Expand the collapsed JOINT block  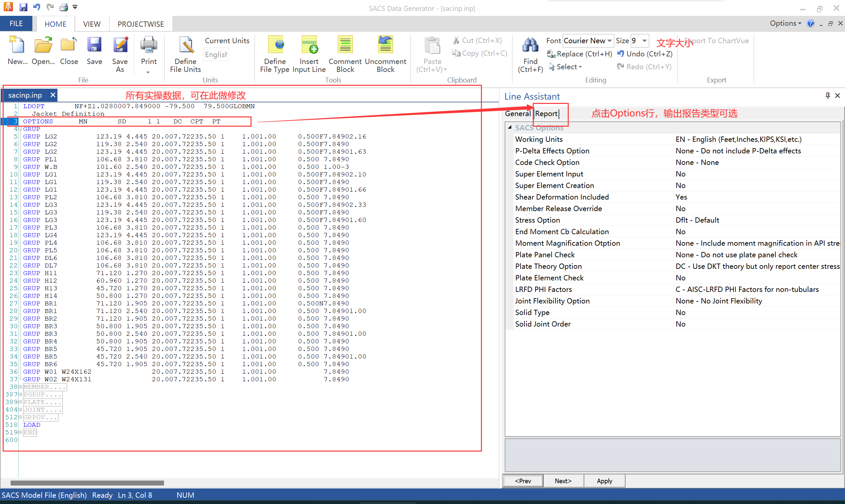(x=20, y=410)
